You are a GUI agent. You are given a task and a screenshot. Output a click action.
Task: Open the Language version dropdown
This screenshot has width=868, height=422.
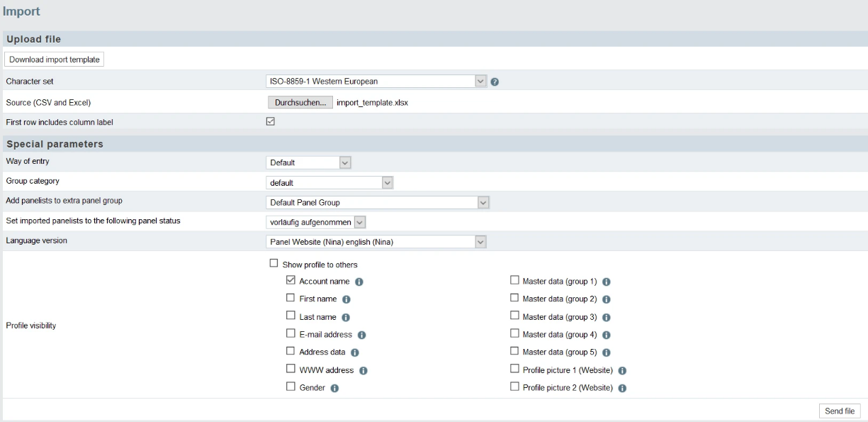377,243
